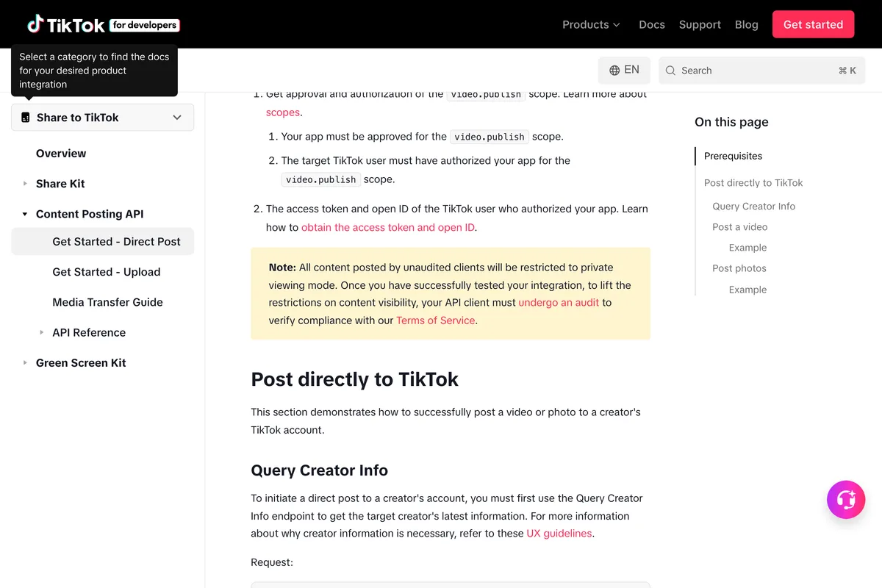882x588 pixels.
Task: Expand the Share Kit tree arrow
Action: (25, 184)
